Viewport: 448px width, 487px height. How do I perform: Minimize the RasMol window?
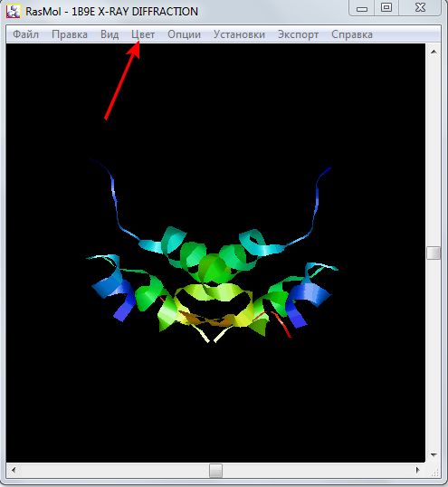coord(362,9)
